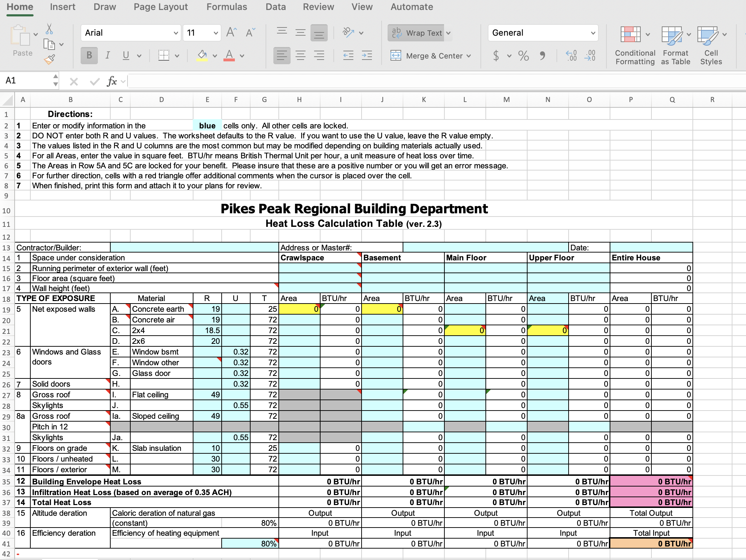Open the Merge & Center dropdown arrow
746x560 pixels.
point(469,56)
